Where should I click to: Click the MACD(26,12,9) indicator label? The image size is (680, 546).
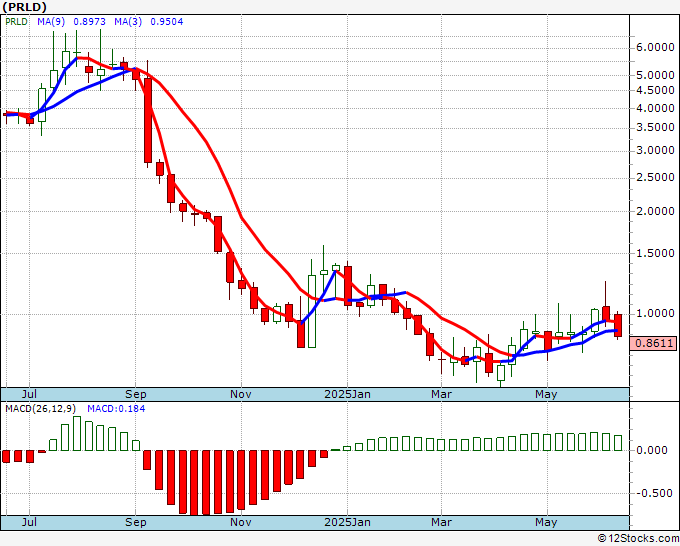tap(41, 409)
